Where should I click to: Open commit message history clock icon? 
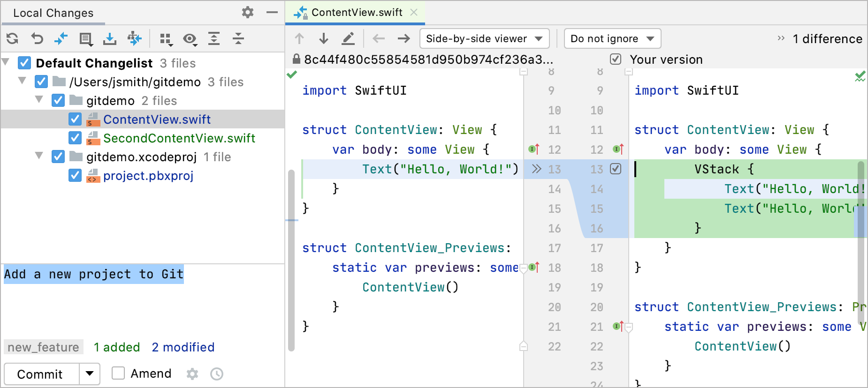217,374
